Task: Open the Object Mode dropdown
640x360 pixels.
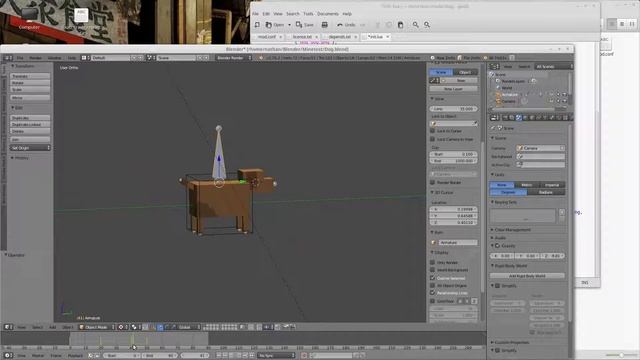Action: click(x=97, y=327)
